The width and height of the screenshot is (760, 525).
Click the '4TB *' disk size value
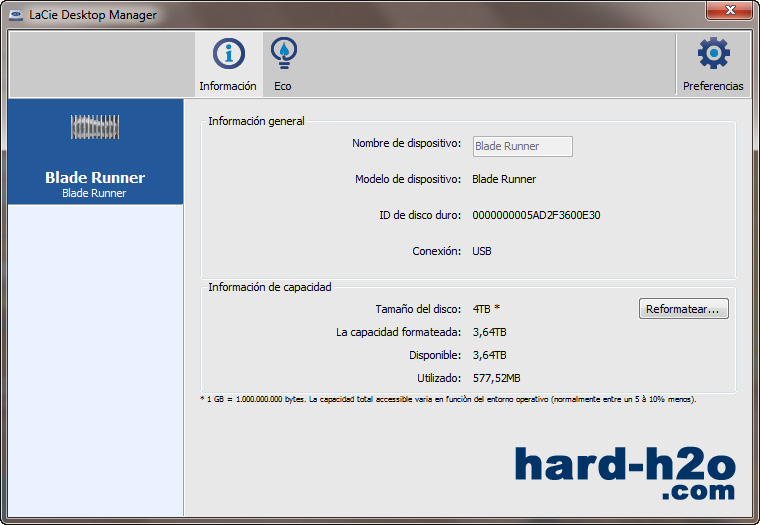486,309
